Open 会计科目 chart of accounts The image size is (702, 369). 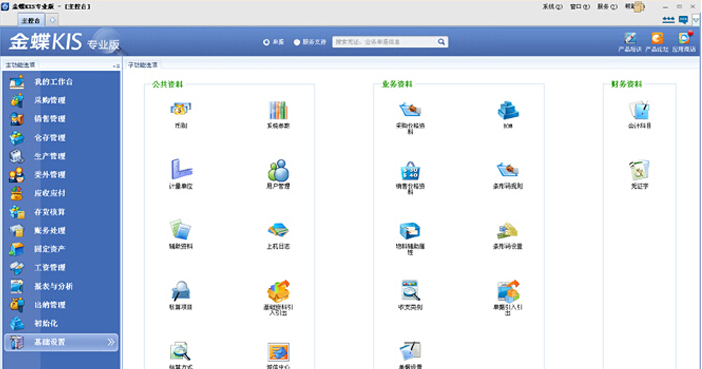tap(639, 114)
